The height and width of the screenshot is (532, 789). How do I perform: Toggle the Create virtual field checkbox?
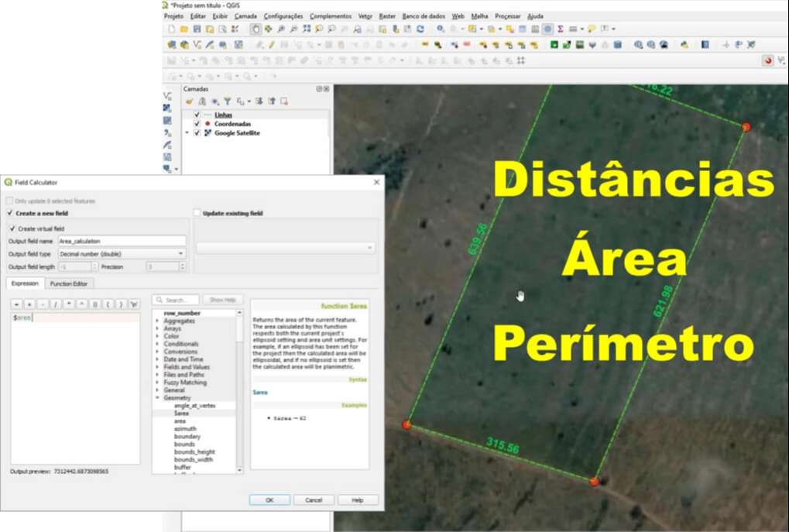12,228
